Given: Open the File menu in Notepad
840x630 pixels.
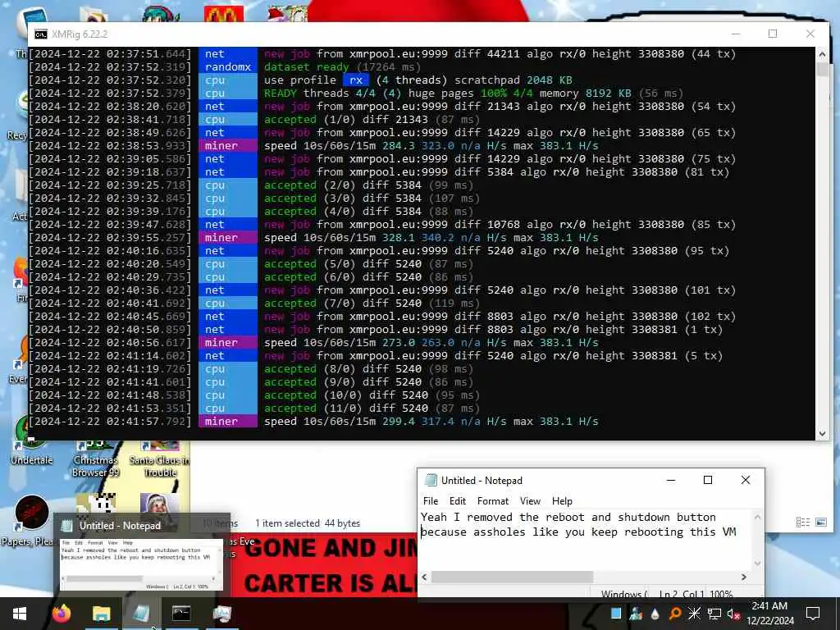Looking at the screenshot, I should tap(430, 501).
